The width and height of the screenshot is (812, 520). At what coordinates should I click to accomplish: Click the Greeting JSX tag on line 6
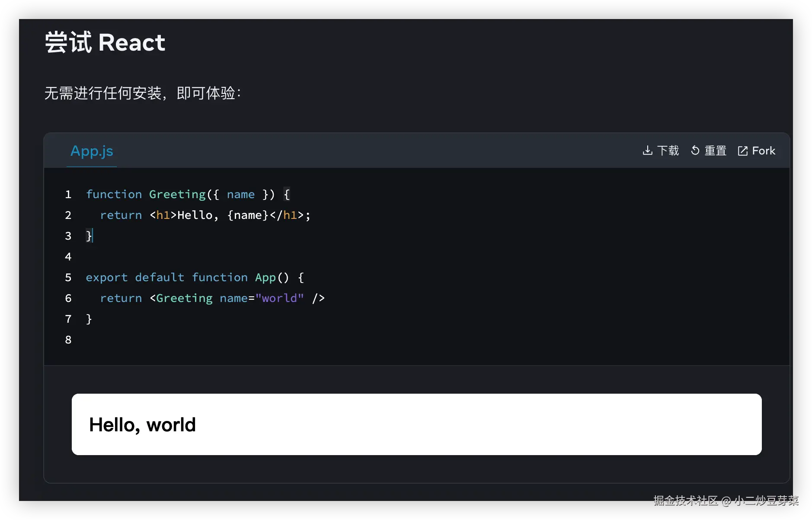(x=184, y=298)
